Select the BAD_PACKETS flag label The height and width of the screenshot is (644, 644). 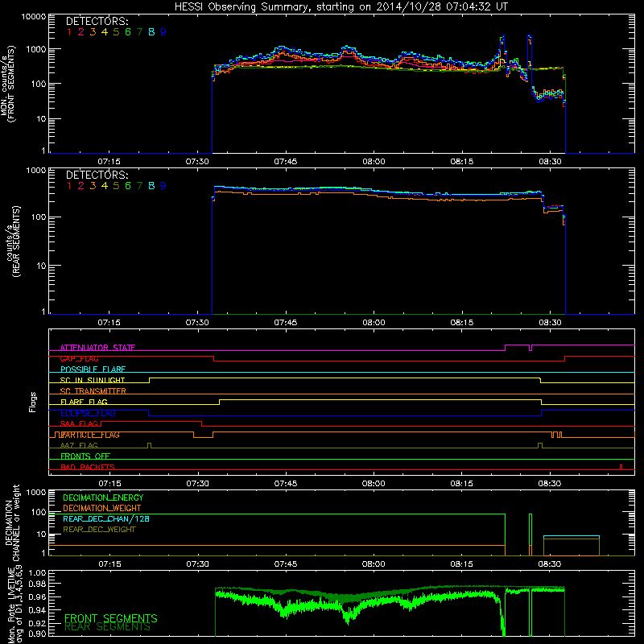[88, 467]
